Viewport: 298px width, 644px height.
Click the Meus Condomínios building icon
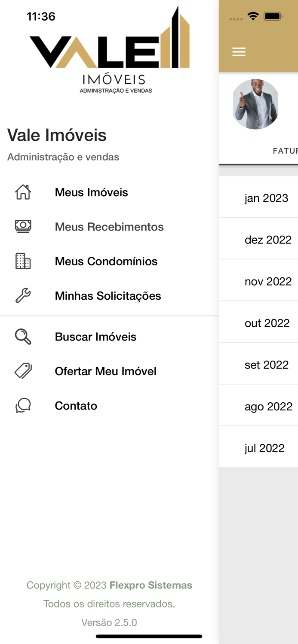click(23, 261)
